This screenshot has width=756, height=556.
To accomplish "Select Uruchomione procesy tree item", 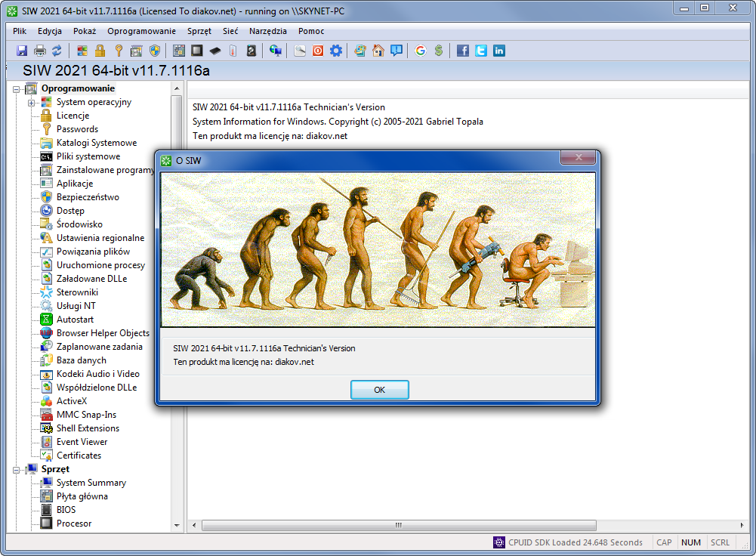I will [x=100, y=265].
